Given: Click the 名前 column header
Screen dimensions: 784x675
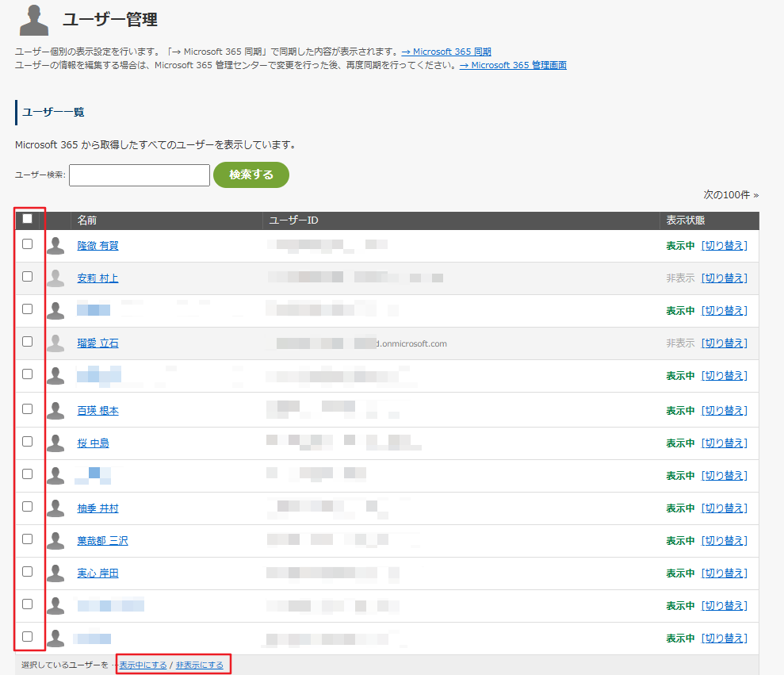Looking at the screenshot, I should [x=87, y=221].
